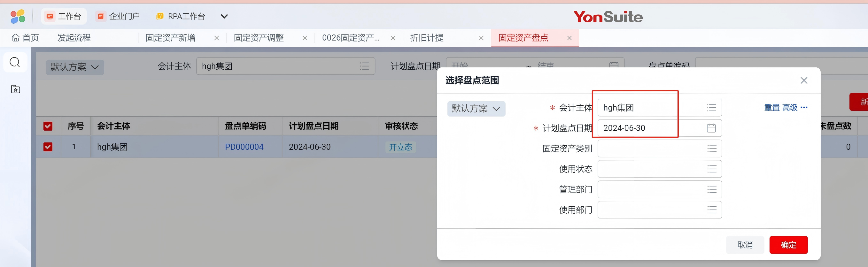This screenshot has width=868, height=267.
Task: Open the 发起流程 tab
Action: pos(74,38)
